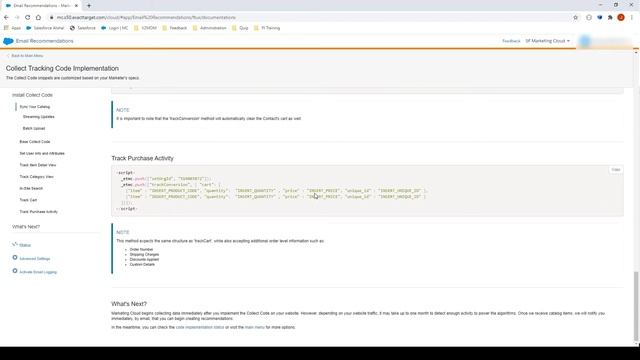The image size is (640, 360).
Task: Click the Advanced Settings gear icon
Action: (x=15, y=258)
